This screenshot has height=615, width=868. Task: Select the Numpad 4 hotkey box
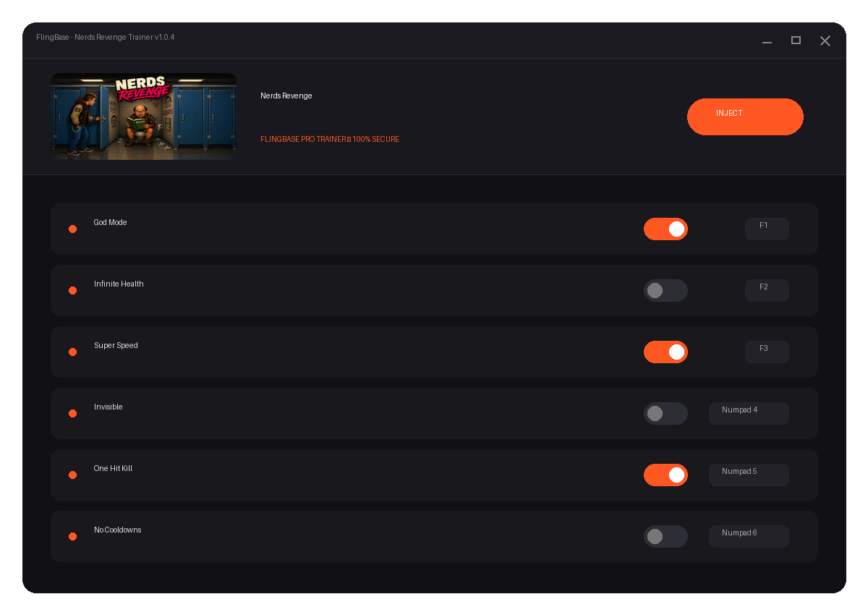(x=749, y=413)
